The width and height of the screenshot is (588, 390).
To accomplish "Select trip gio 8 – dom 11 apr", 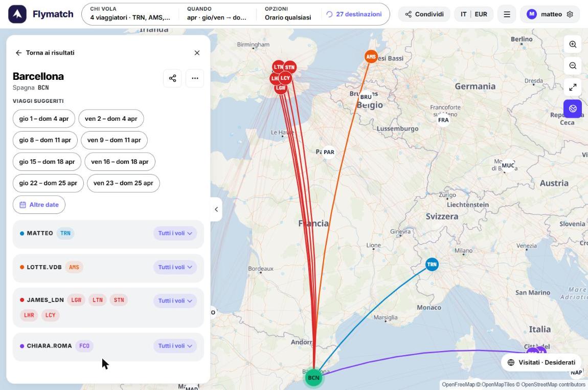I will [x=45, y=140].
